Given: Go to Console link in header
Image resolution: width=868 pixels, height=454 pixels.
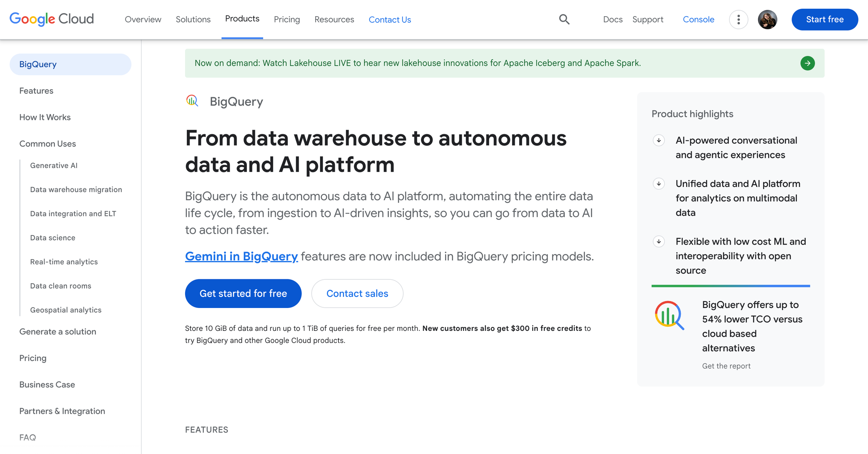Looking at the screenshot, I should click(x=698, y=19).
